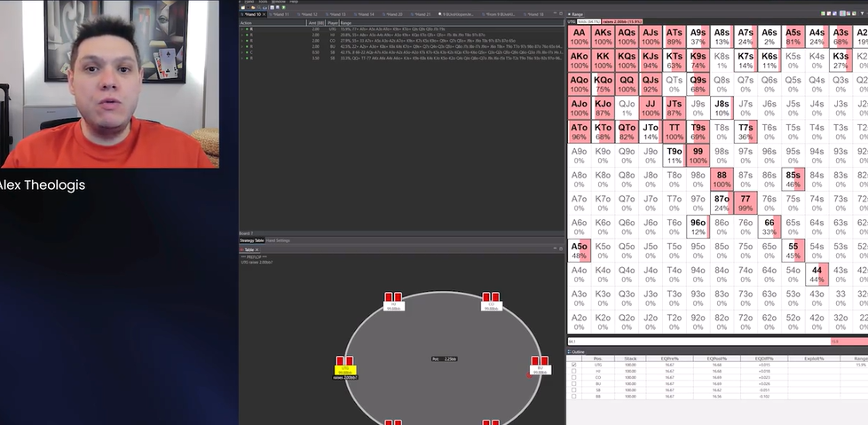Switch to the Hand 21 tab
868x425 pixels.
tap(422, 14)
